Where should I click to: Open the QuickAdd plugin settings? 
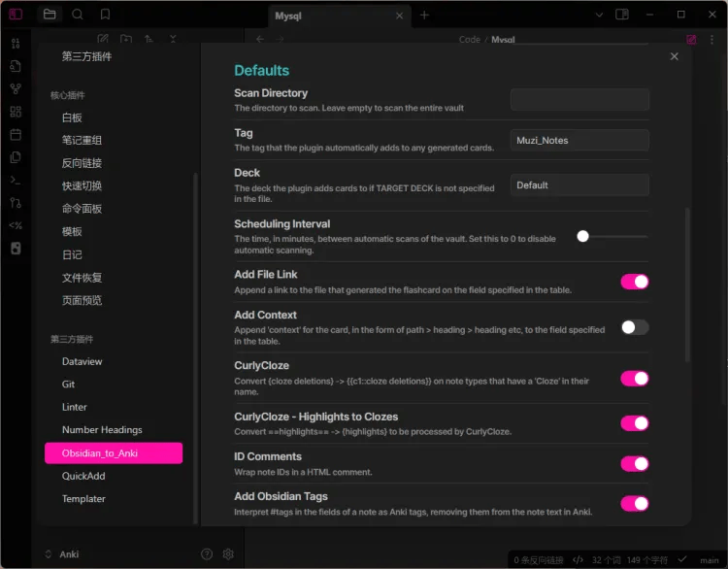pos(114,476)
